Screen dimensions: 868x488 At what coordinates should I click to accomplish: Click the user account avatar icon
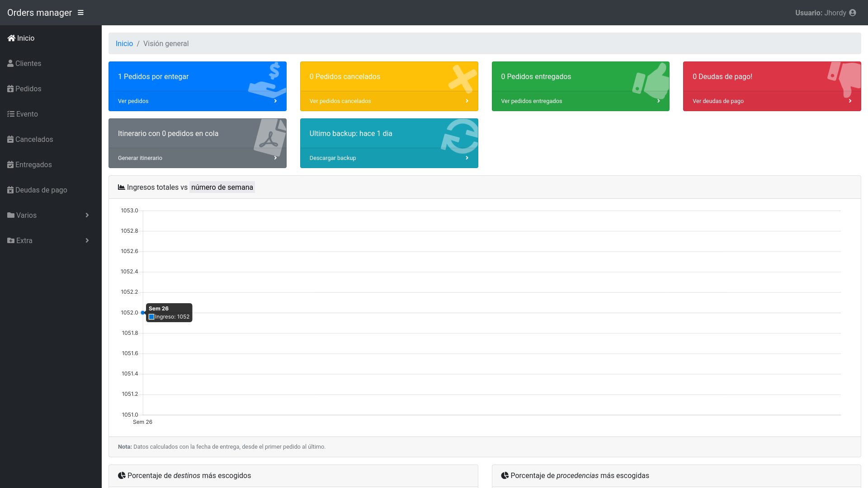tap(853, 13)
